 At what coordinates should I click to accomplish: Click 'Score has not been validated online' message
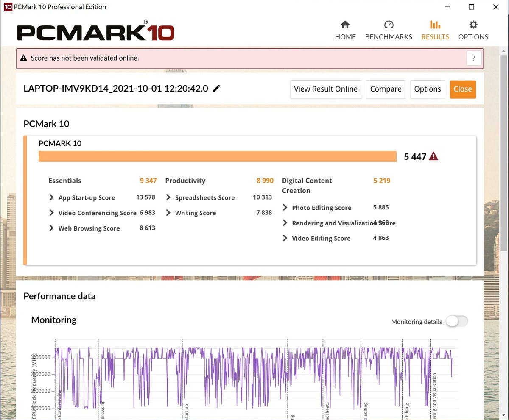(85, 58)
